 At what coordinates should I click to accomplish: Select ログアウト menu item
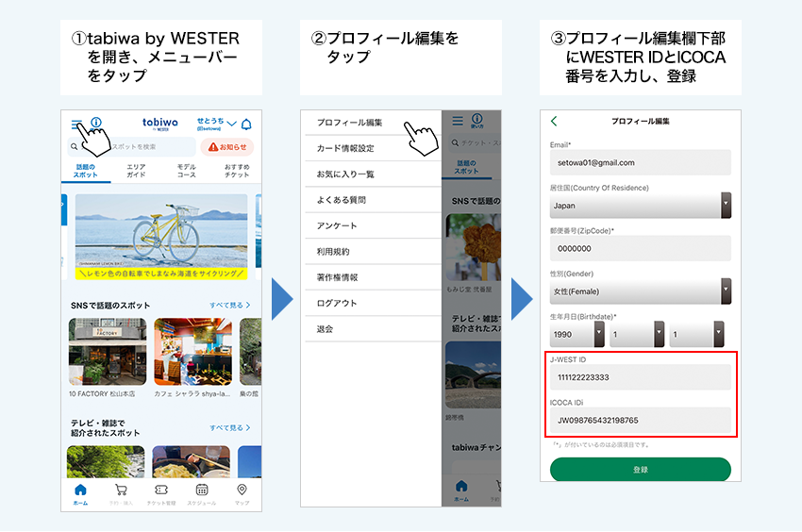[373, 304]
